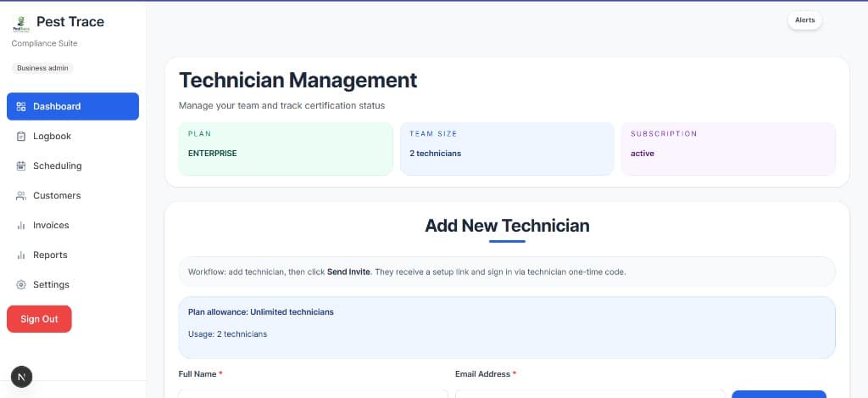Click Plan allowance: Unlimited technicians text

(261, 312)
